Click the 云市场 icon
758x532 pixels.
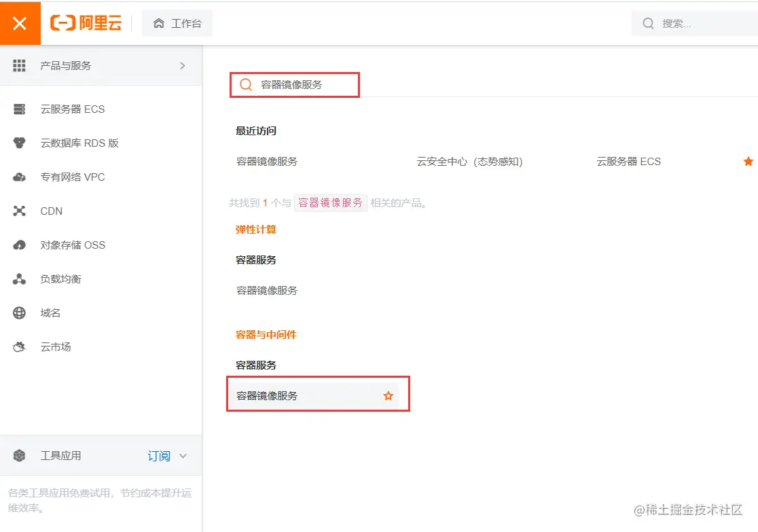click(19, 347)
